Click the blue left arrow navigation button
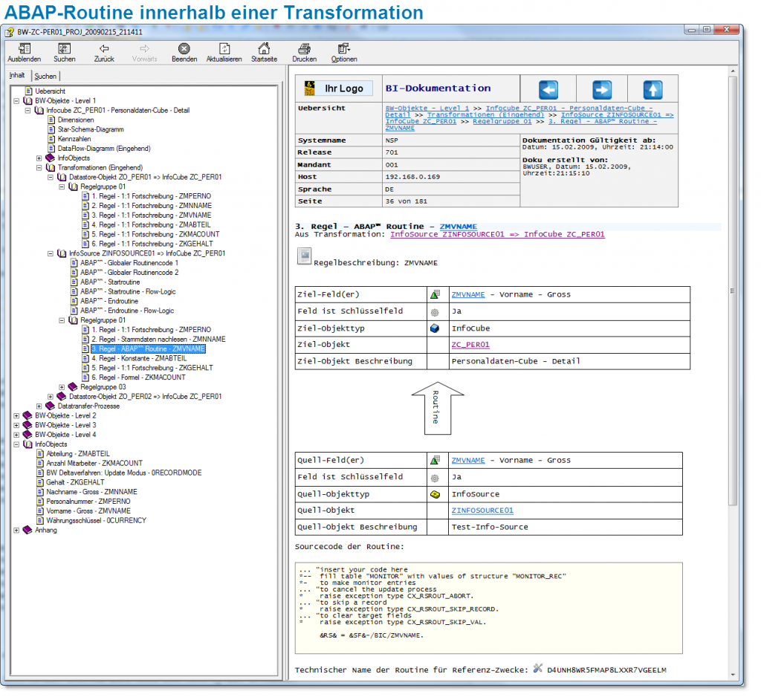The height and width of the screenshot is (700, 761). coord(548,90)
